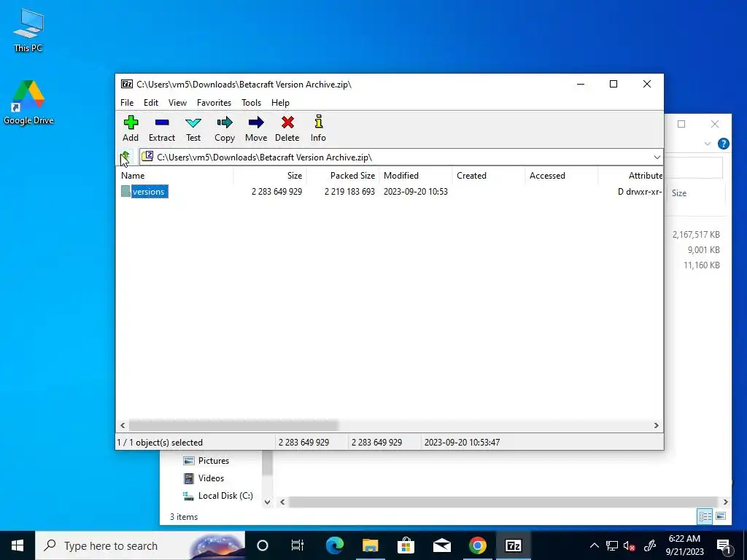
Task: Click the red Delete toolbar button
Action: pyautogui.click(x=287, y=128)
